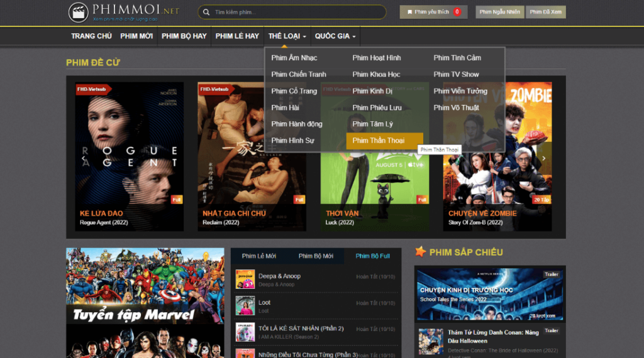This screenshot has width=644, height=358.
Task: Select Phim Cổ Trang genre
Action: pyautogui.click(x=294, y=91)
